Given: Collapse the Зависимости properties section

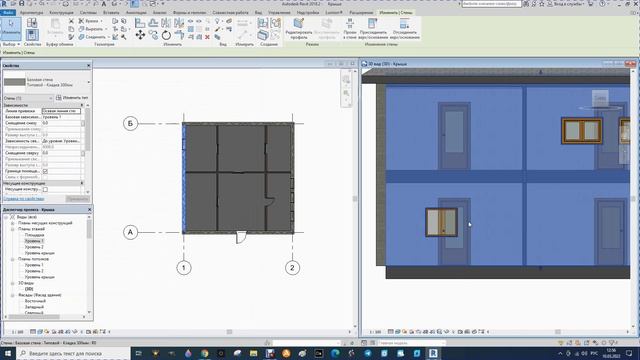Looking at the screenshot, I should click(81, 105).
